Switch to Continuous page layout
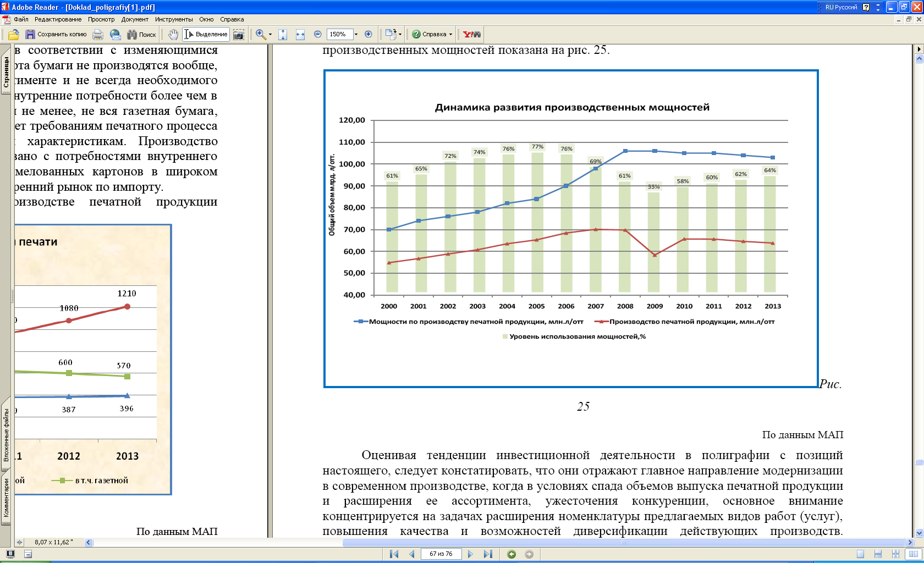Screen dimensions: 924x563 (878, 554)
